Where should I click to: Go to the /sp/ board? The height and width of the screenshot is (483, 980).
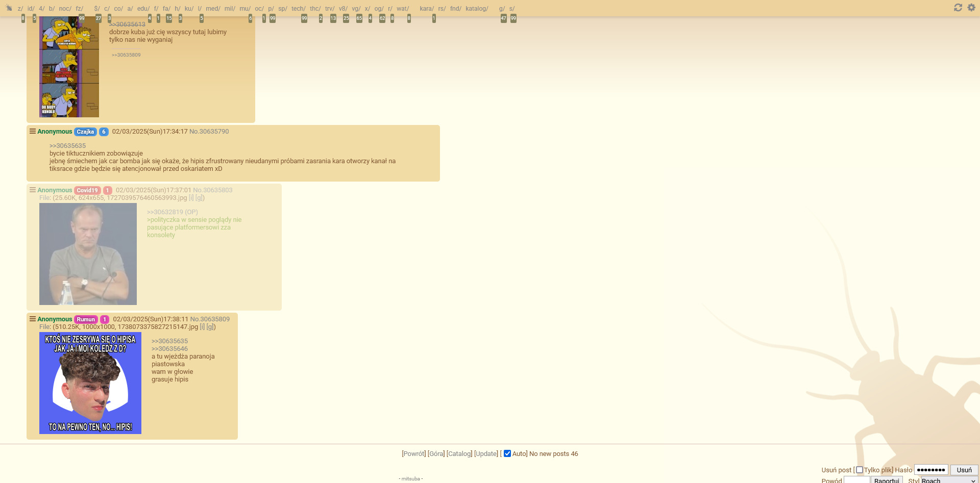283,9
